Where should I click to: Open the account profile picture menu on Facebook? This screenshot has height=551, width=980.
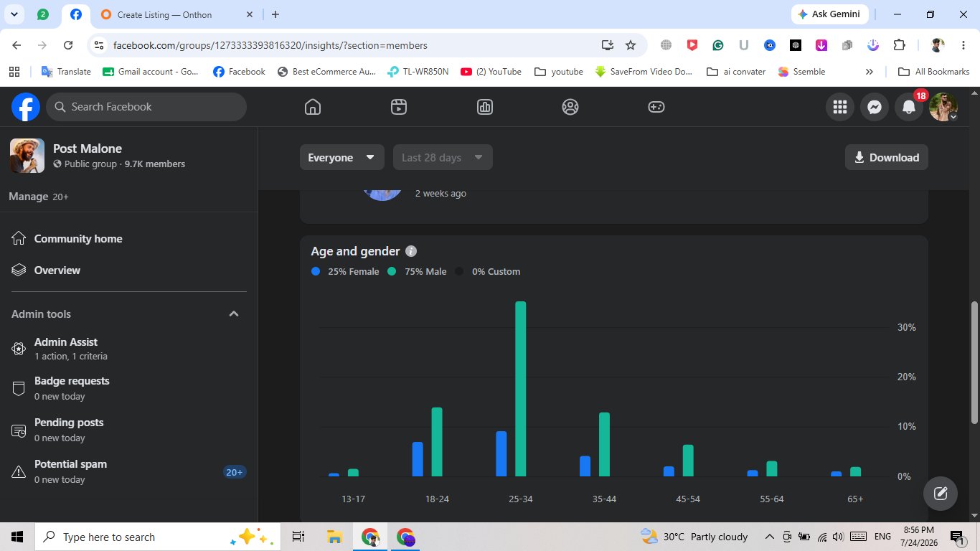[x=943, y=107]
